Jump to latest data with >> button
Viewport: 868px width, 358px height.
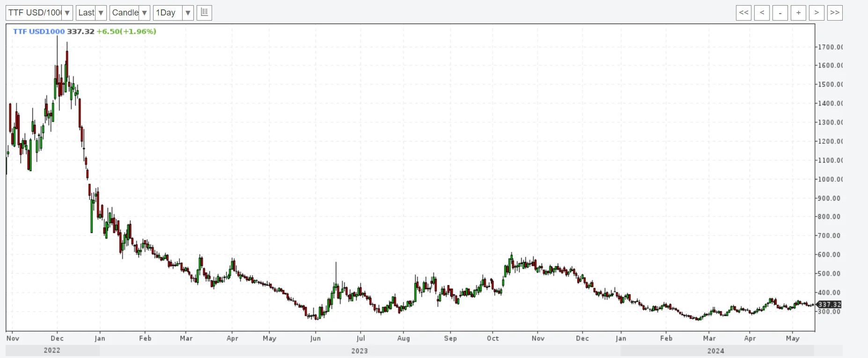(835, 13)
